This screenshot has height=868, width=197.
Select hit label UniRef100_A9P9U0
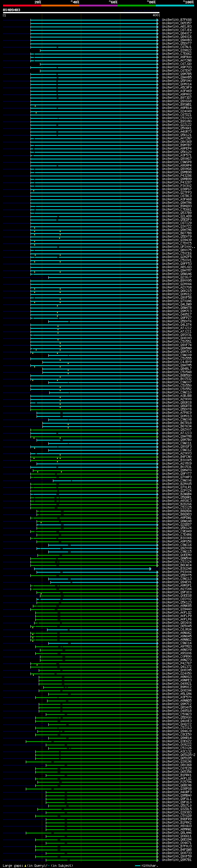click(x=176, y=57)
